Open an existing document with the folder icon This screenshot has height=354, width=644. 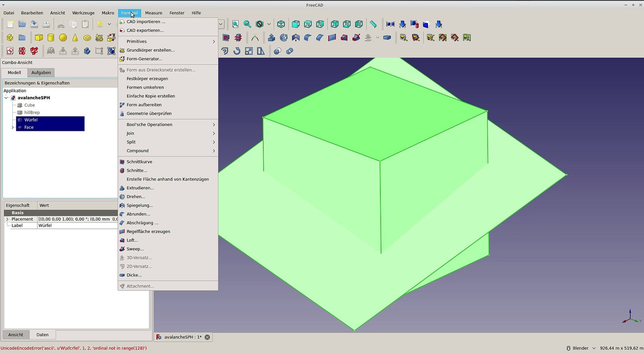pos(22,24)
